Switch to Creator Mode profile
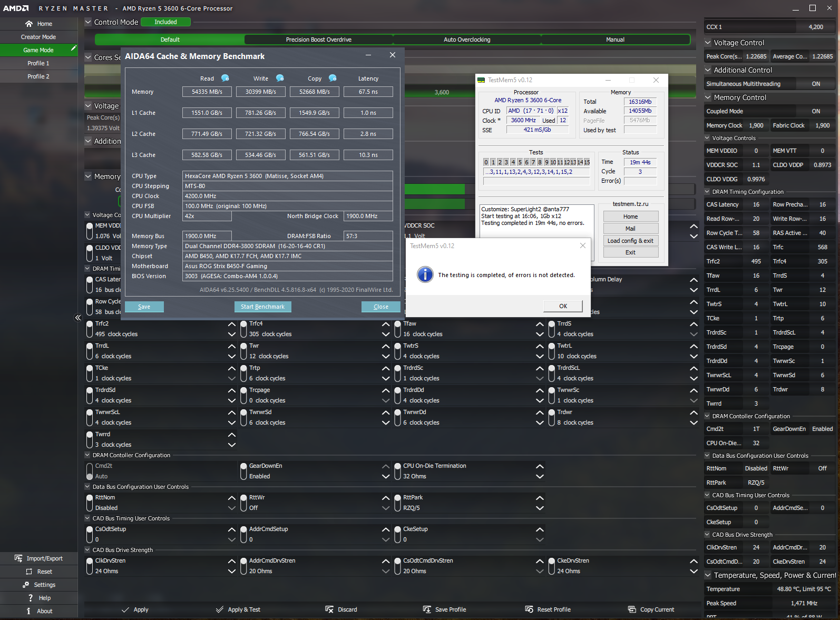Viewport: 840px width, 620px height. pos(38,37)
